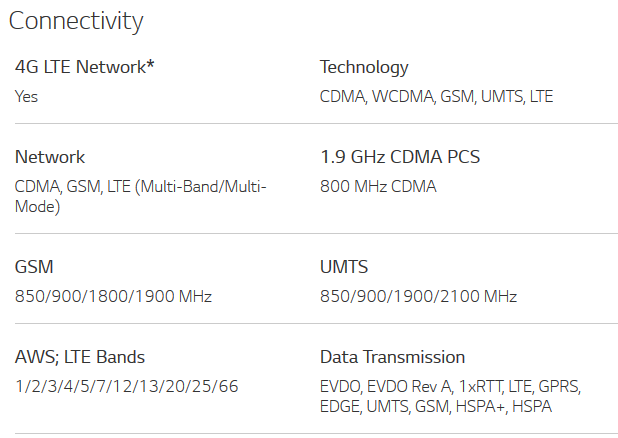The width and height of the screenshot is (618, 438).
Task: Select the 800 MHz CDMA value
Action: tap(378, 186)
